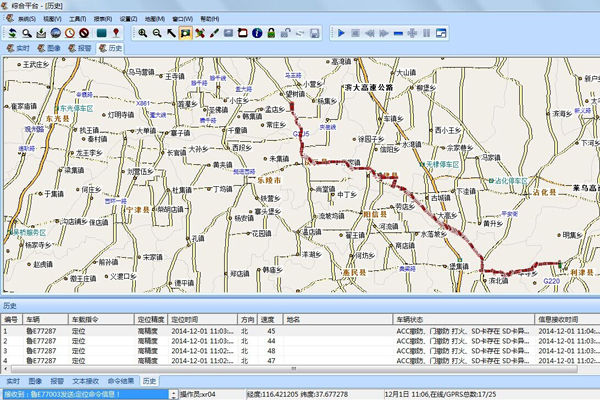Viewport: 600px width, 400px height.
Task: Open the 地图(M) menu
Action: coord(154,19)
